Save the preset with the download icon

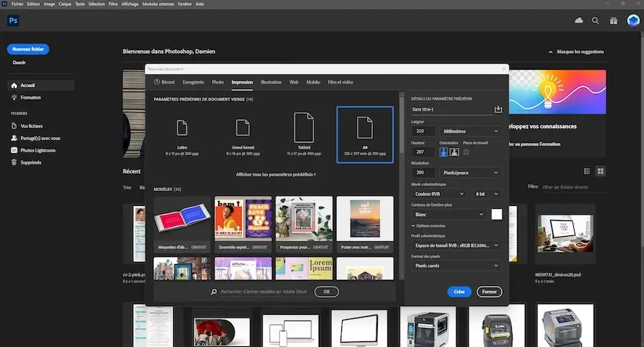coord(498,109)
